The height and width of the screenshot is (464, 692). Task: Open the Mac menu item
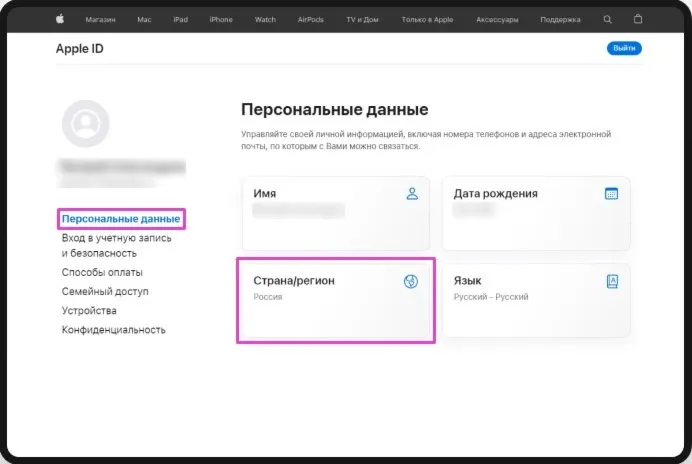click(144, 20)
